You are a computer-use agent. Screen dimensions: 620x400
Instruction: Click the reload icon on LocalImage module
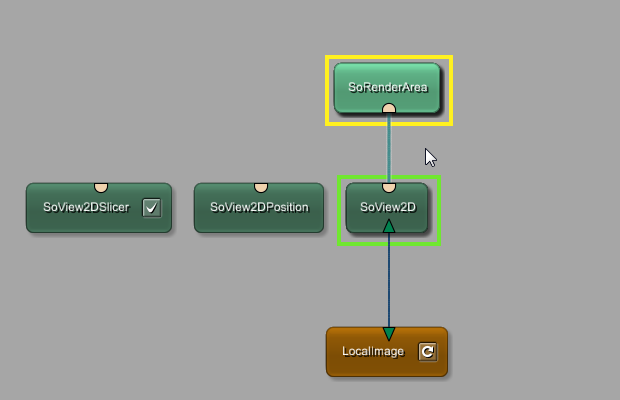427,351
